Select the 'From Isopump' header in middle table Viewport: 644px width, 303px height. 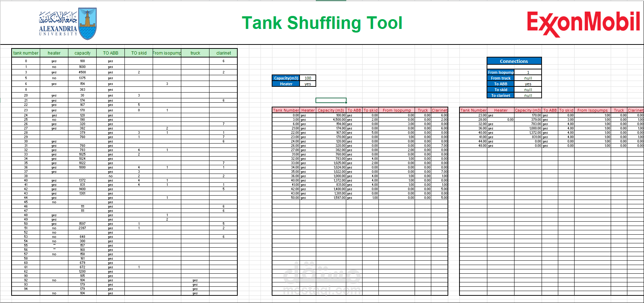(x=397, y=110)
